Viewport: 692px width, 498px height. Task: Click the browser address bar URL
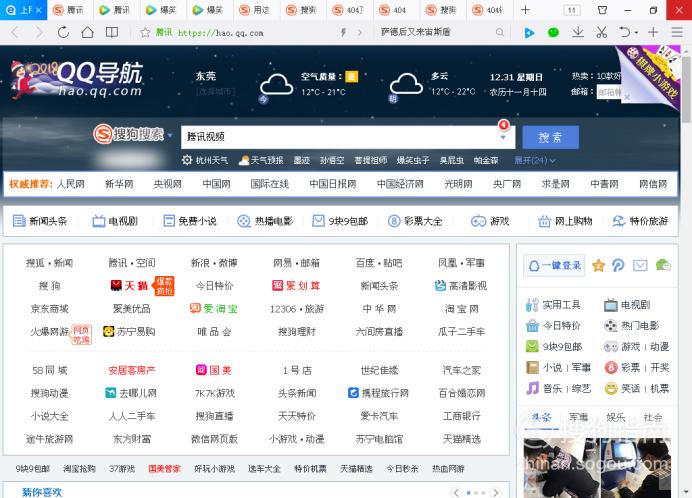point(221,33)
